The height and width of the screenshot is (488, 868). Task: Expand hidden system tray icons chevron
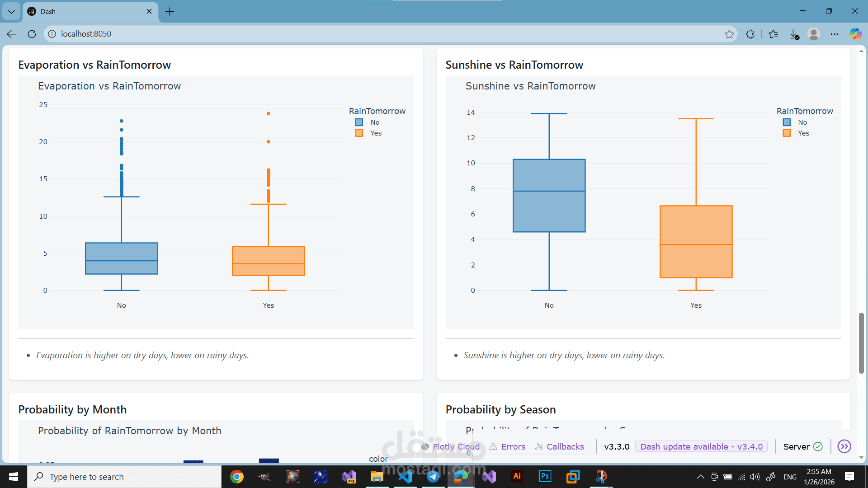(700, 477)
